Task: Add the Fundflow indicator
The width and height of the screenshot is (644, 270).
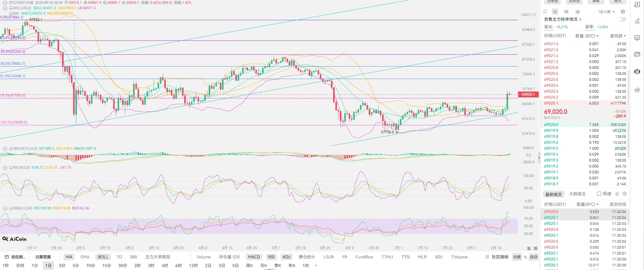Action: click(x=364, y=257)
